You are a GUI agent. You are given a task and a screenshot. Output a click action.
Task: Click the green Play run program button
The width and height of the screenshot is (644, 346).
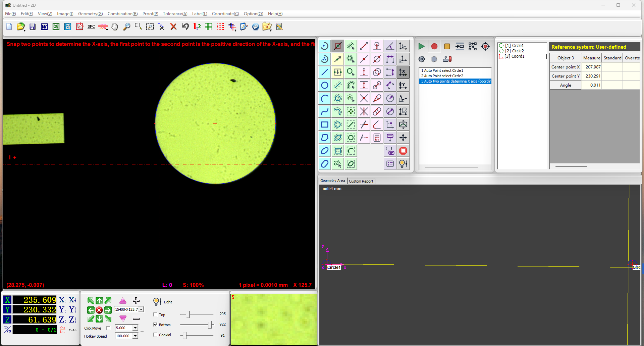click(421, 46)
